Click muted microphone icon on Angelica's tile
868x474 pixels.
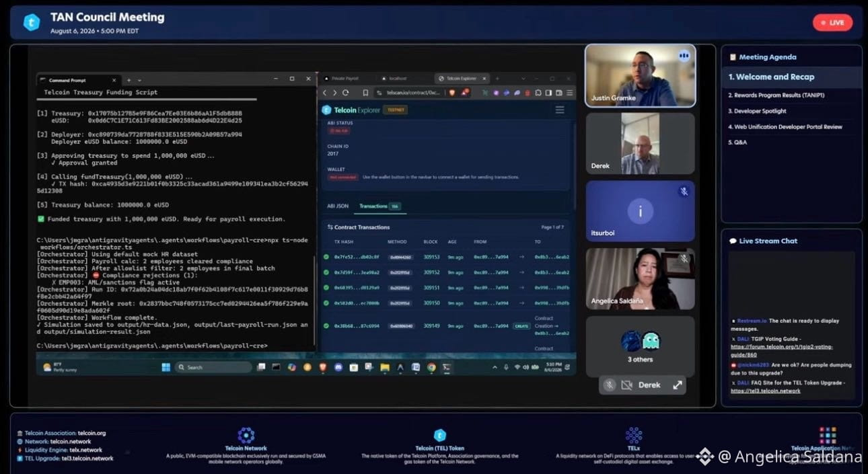click(x=684, y=259)
